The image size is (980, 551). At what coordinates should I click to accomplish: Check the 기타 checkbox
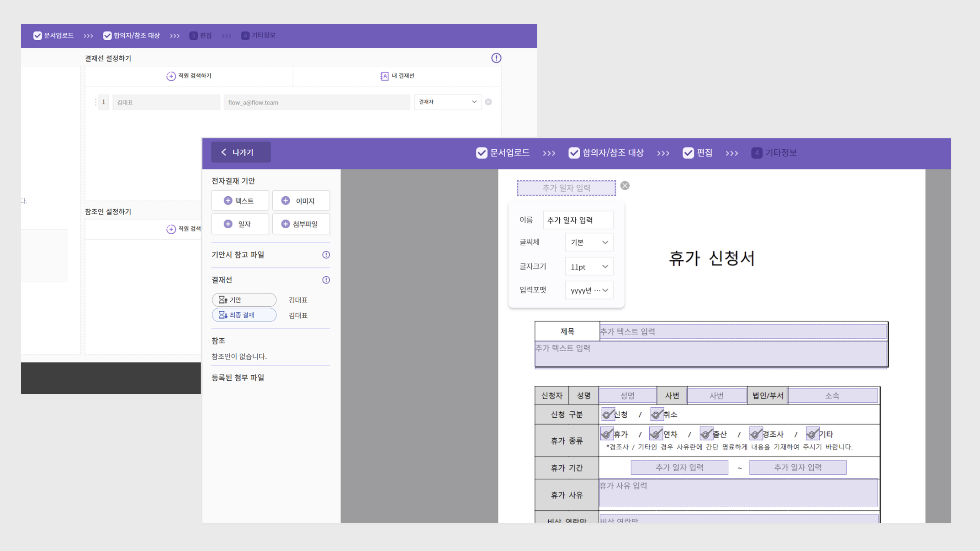(812, 434)
